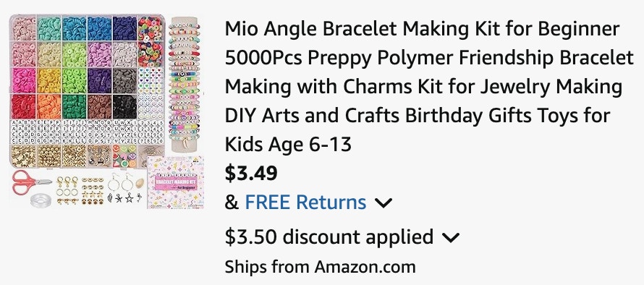644x285 pixels.
Task: Click the Ships from Amazon.com text
Action: click(320, 267)
